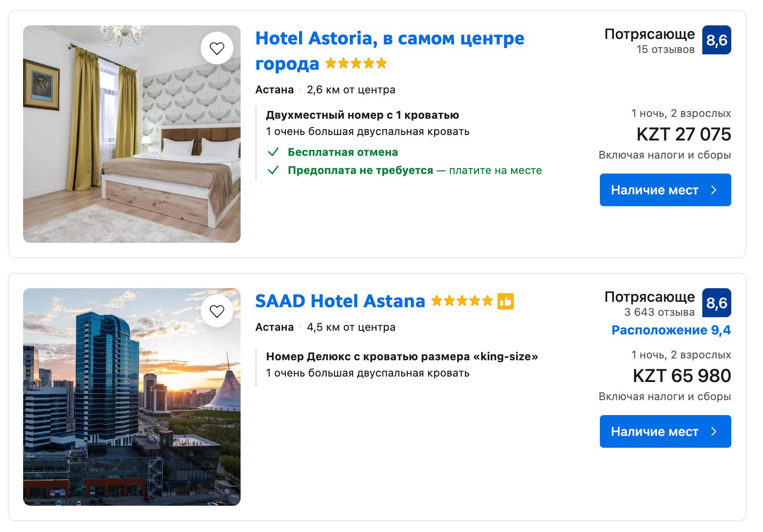Click no-prepayment checkmark icon
The width and height of the screenshot is (763, 532).
point(273,170)
